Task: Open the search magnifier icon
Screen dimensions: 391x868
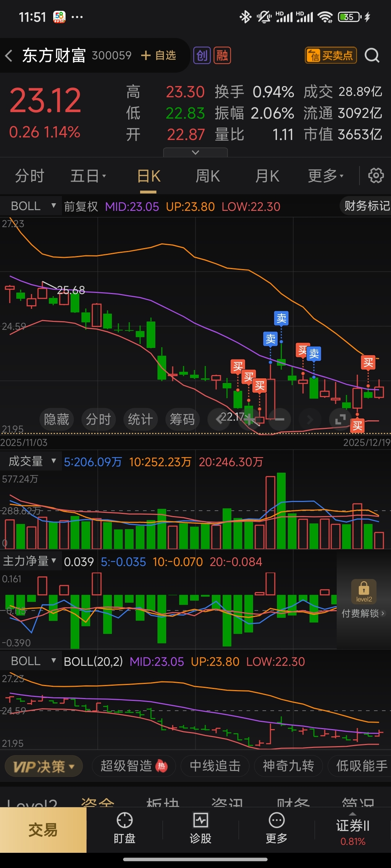Action: (x=372, y=56)
